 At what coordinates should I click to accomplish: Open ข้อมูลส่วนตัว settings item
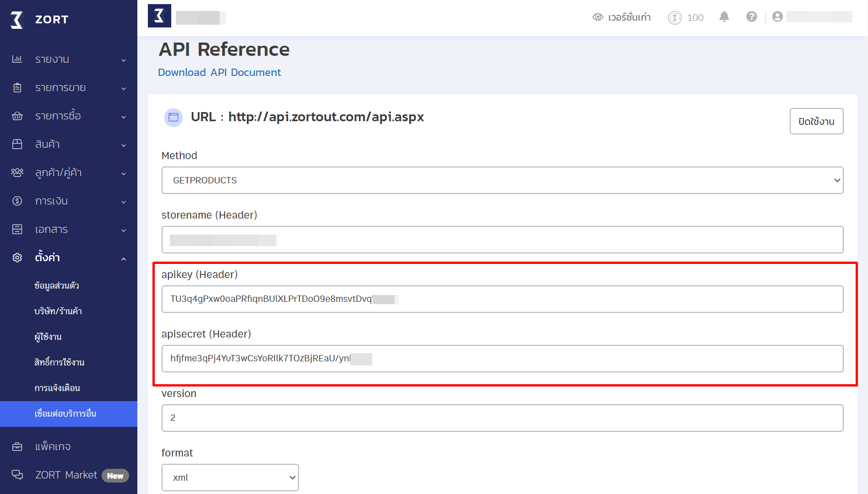[x=57, y=285]
